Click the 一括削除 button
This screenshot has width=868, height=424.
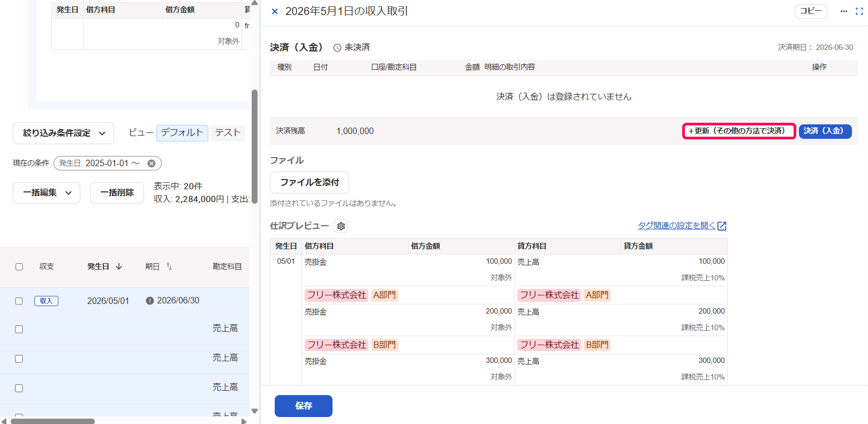tap(117, 193)
